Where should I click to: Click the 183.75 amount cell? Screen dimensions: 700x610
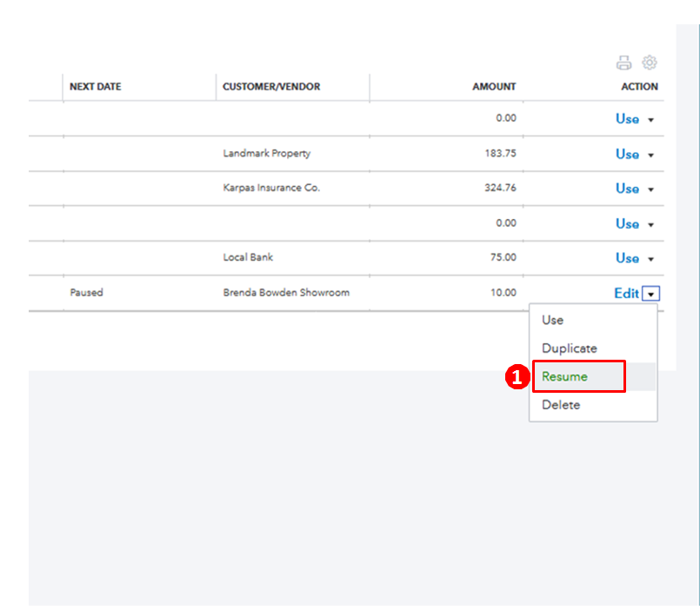coord(500,154)
